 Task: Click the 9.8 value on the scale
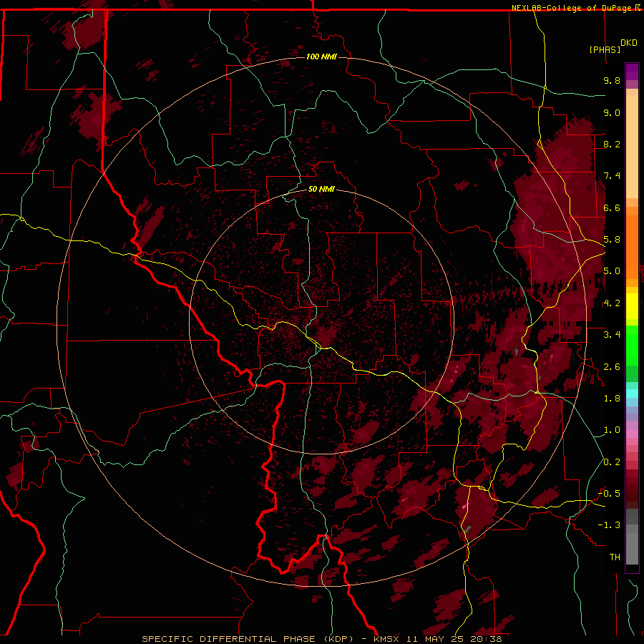[612, 80]
